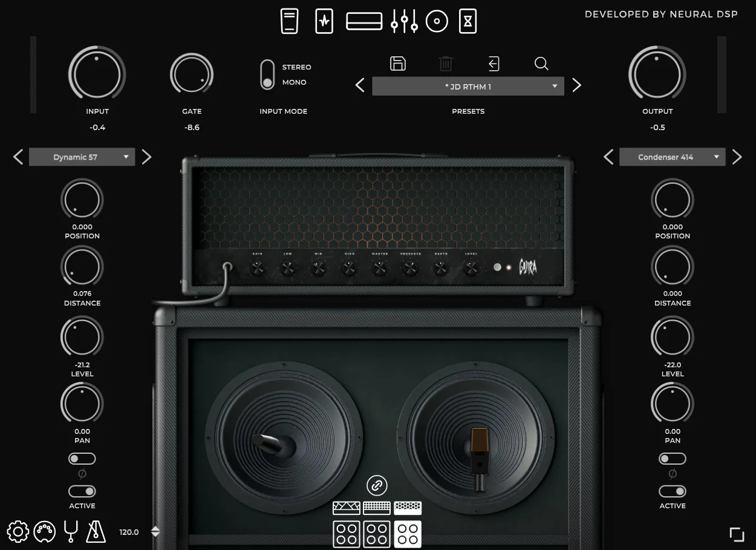Screen dimensions: 756x550
Task: Toggle the amp head power switch button
Action: pos(497,267)
